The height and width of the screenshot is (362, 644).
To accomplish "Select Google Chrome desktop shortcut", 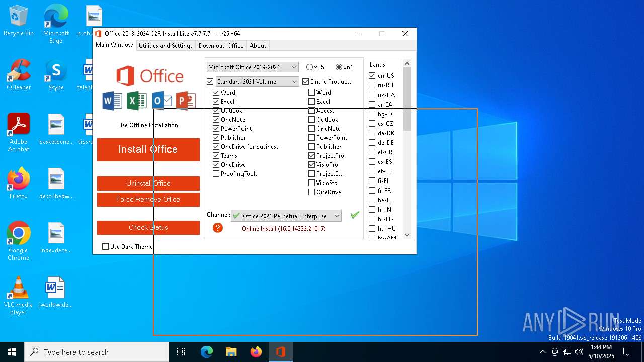I will click(19, 241).
